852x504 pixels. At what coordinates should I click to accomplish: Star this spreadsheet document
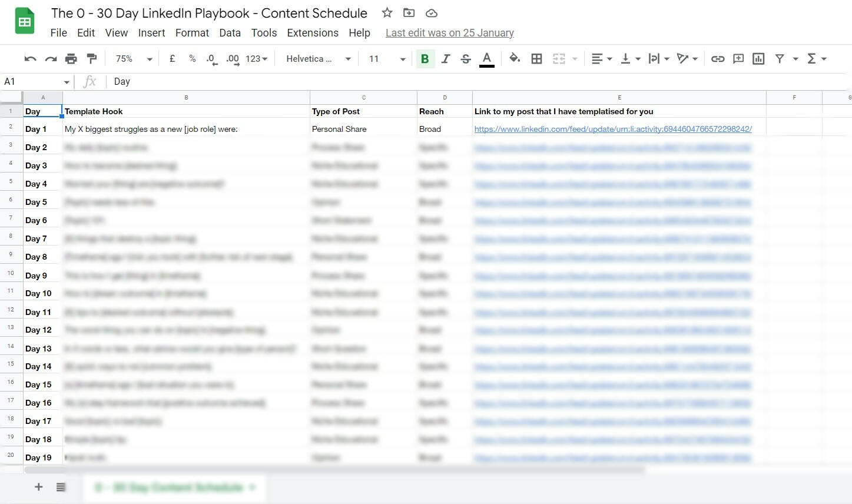point(387,13)
